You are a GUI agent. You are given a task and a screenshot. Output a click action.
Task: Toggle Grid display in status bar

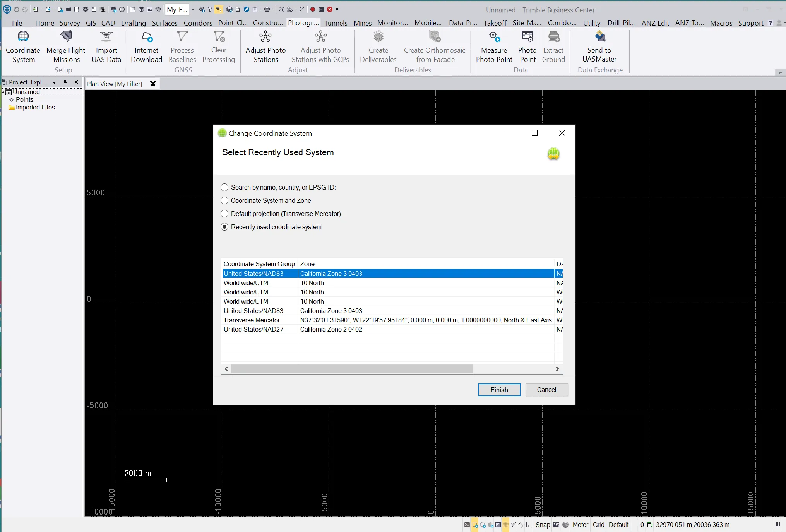pos(598,525)
